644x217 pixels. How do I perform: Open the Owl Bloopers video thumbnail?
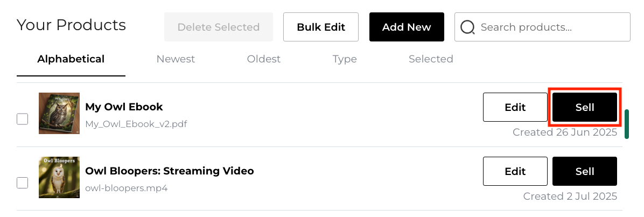[x=59, y=177]
